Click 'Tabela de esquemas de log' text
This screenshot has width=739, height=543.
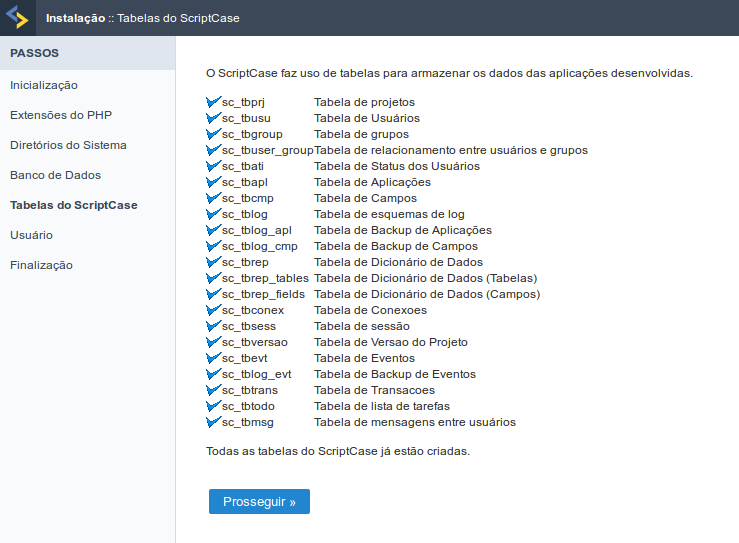coord(389,214)
